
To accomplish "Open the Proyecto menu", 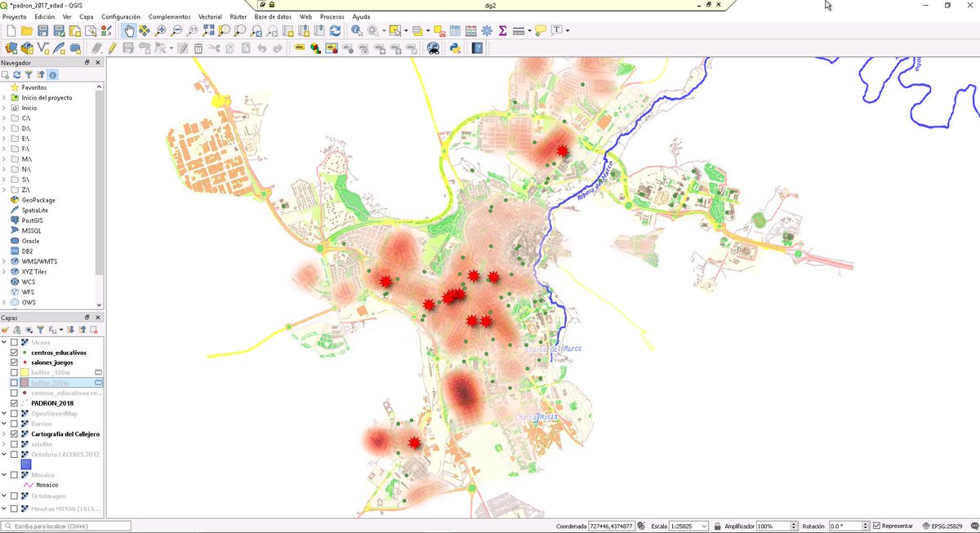I will (x=15, y=16).
